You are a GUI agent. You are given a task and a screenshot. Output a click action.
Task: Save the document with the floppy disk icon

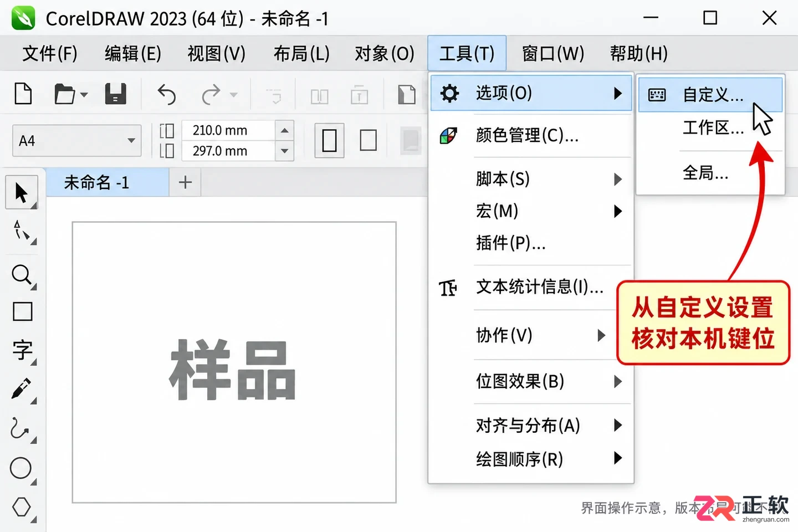pyautogui.click(x=116, y=94)
